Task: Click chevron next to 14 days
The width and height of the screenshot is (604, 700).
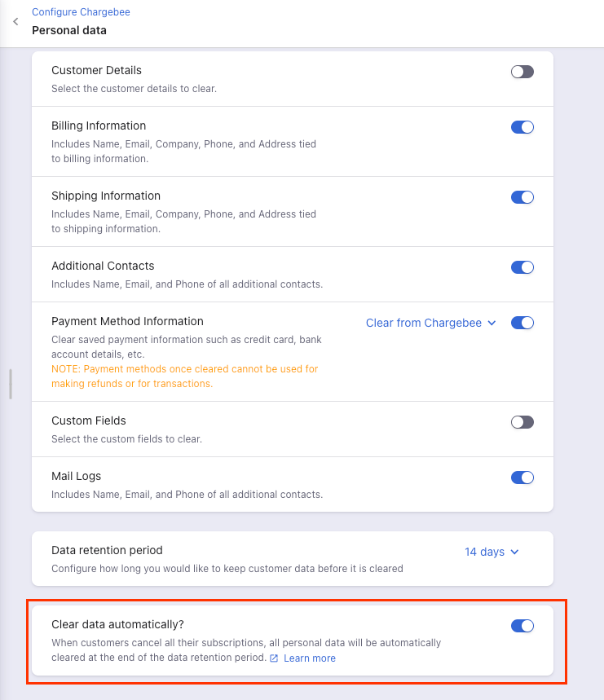Action: point(514,553)
